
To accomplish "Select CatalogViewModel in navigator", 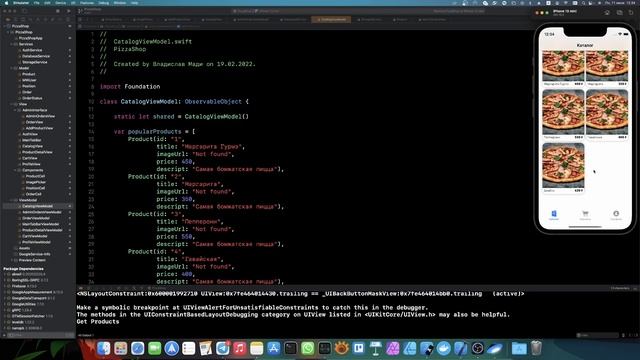I will point(37,206).
